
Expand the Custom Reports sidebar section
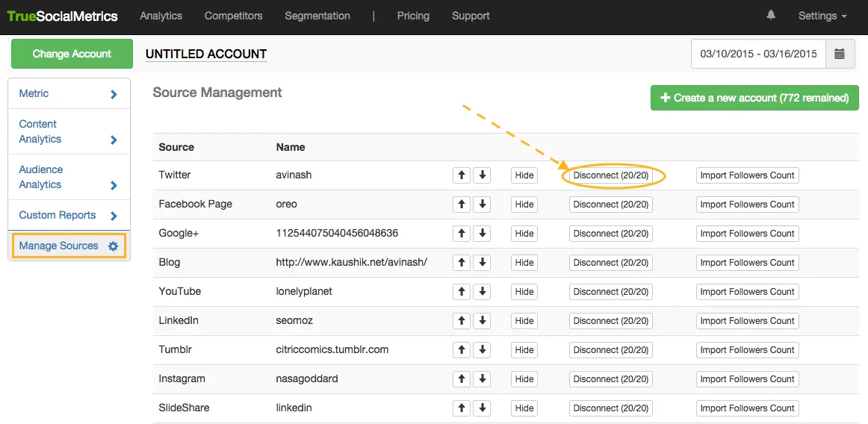[x=68, y=216]
